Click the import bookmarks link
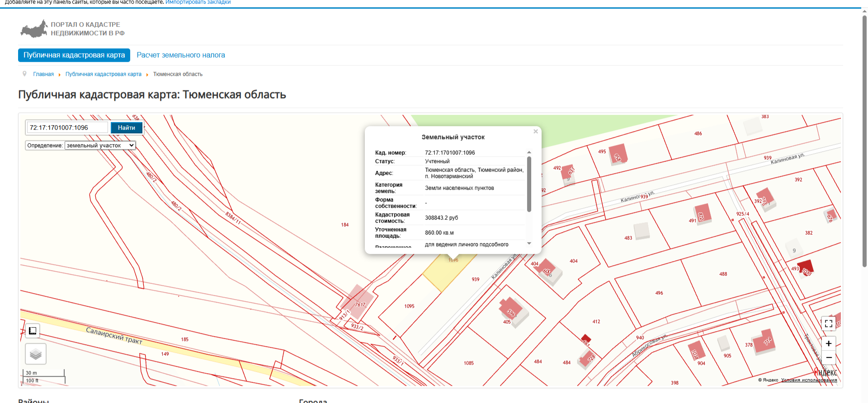This screenshot has width=868, height=403. point(198,2)
